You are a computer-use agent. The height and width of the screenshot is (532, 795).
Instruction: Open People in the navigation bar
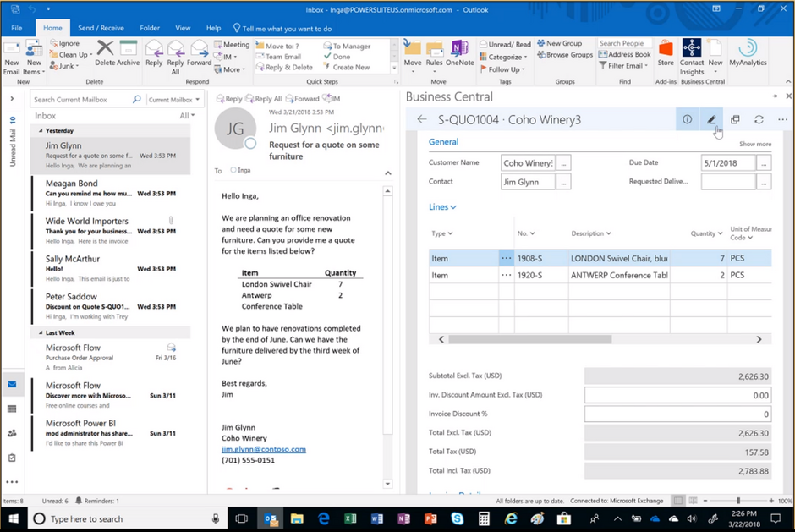point(12,433)
